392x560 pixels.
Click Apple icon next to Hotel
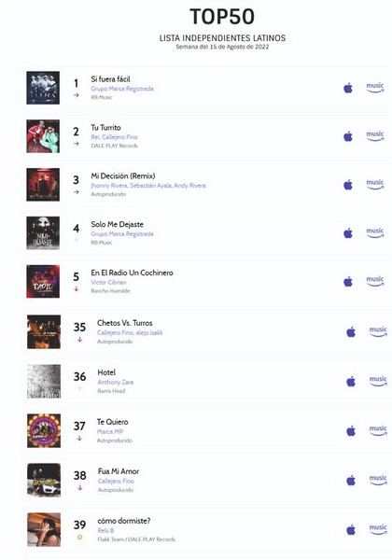[x=351, y=382]
